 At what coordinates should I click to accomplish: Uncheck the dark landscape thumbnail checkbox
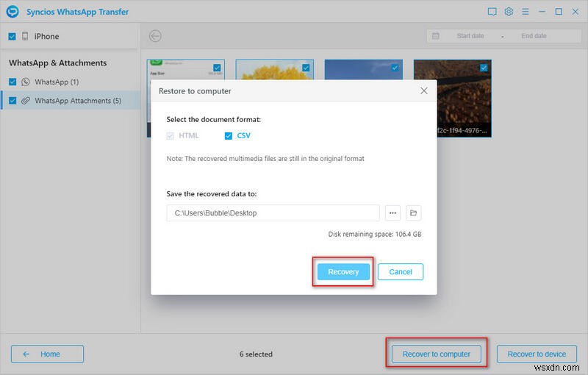click(484, 68)
